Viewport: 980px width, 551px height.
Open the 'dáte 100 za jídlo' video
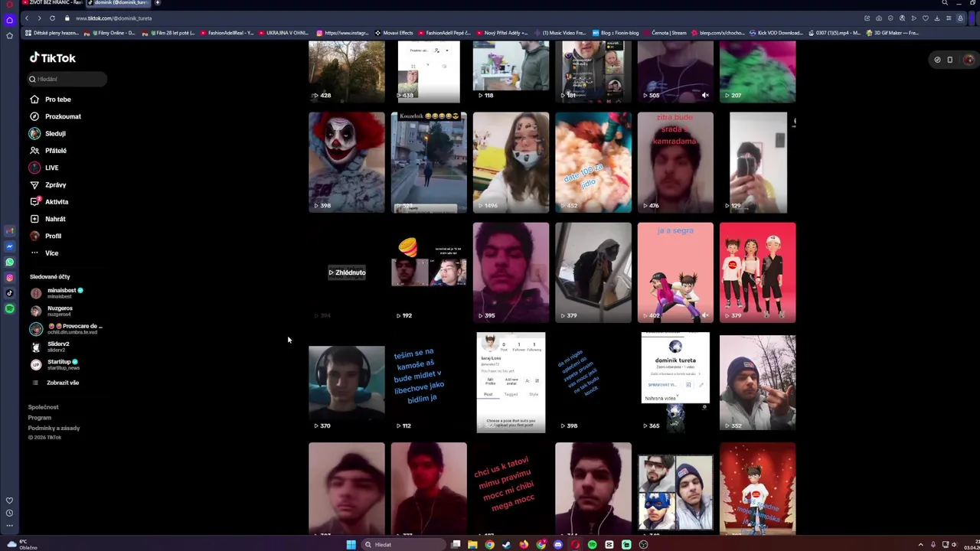593,162
